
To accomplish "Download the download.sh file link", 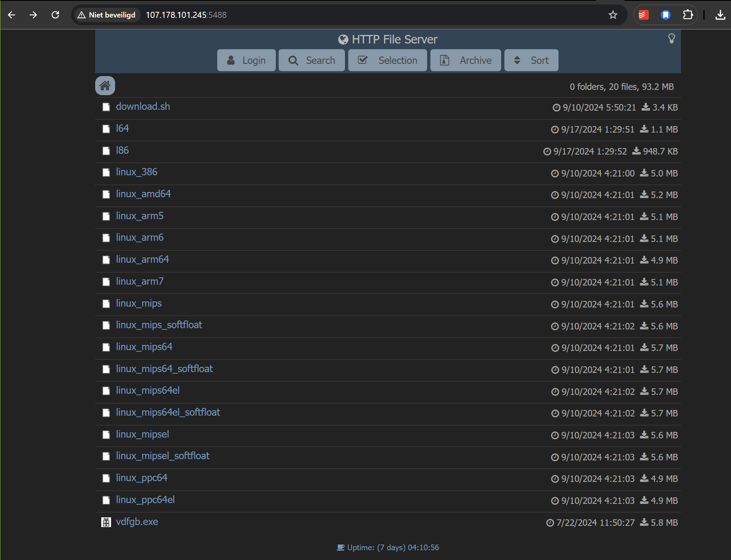I will pyautogui.click(x=142, y=106).
